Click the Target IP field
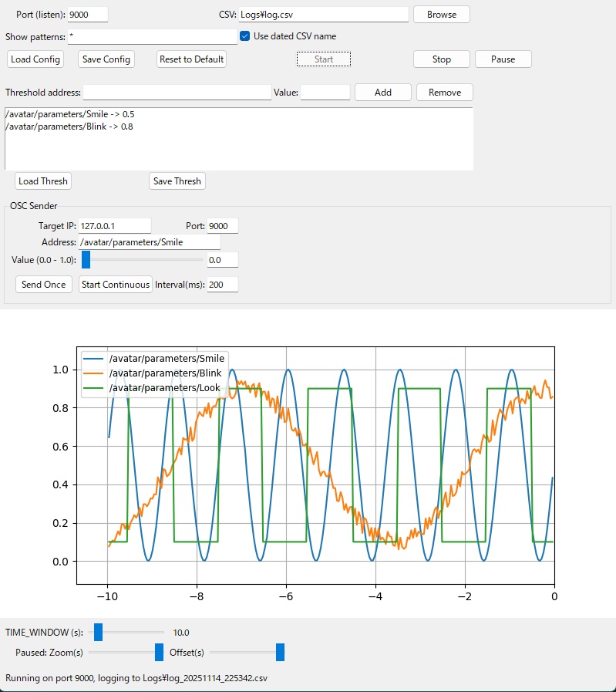Screen dimensions: 616x692 click(114, 226)
